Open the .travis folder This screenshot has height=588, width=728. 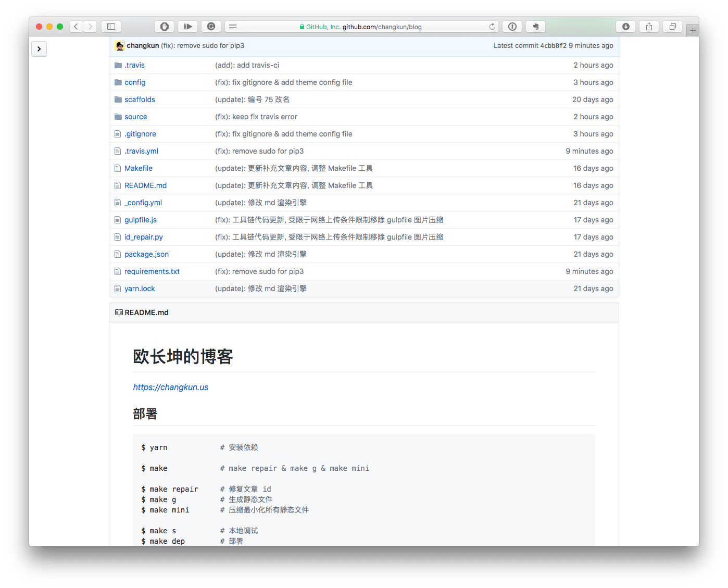pos(134,65)
